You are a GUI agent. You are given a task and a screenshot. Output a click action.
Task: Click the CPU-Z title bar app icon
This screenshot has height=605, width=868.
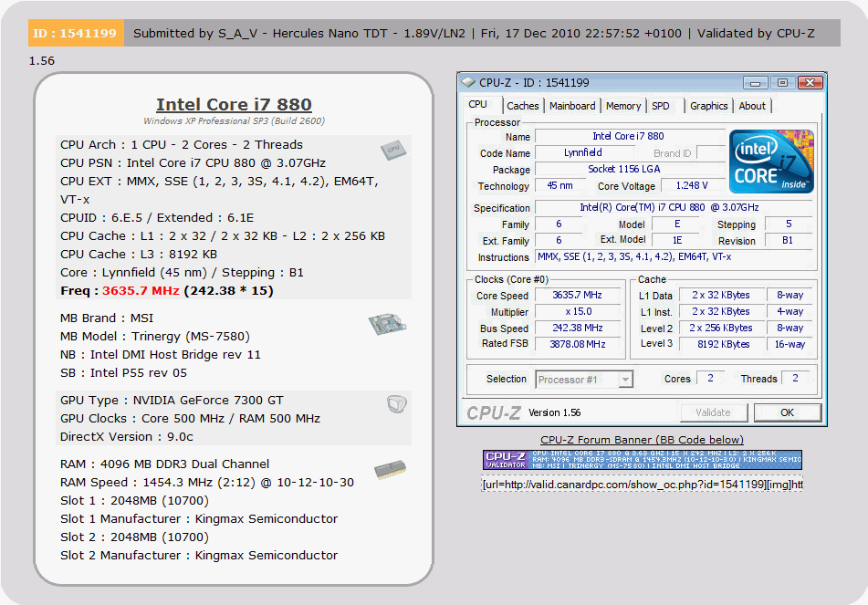click(468, 82)
